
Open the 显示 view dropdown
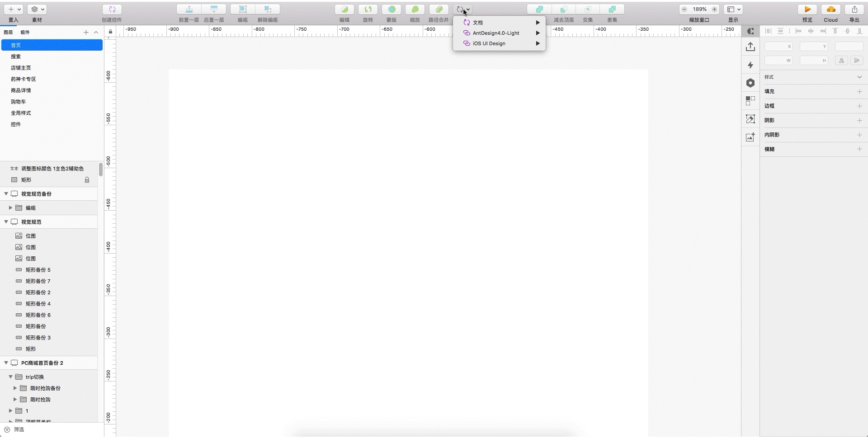coord(733,9)
